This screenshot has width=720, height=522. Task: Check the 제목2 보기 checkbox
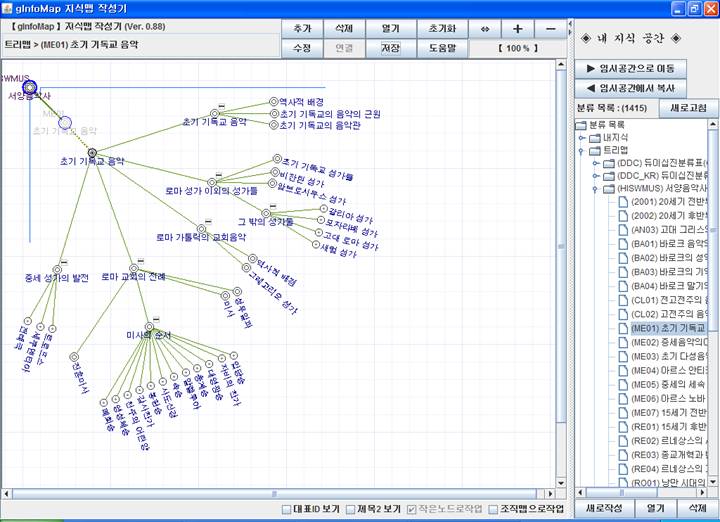point(351,509)
